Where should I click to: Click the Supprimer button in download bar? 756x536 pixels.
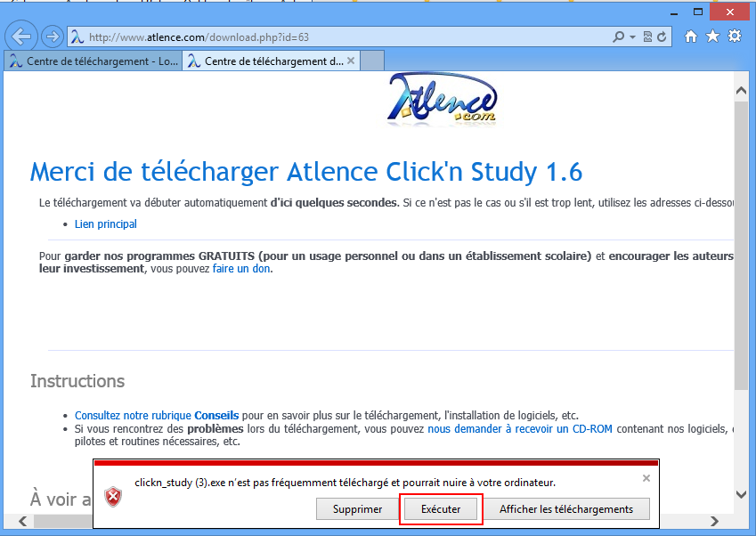[x=357, y=509]
